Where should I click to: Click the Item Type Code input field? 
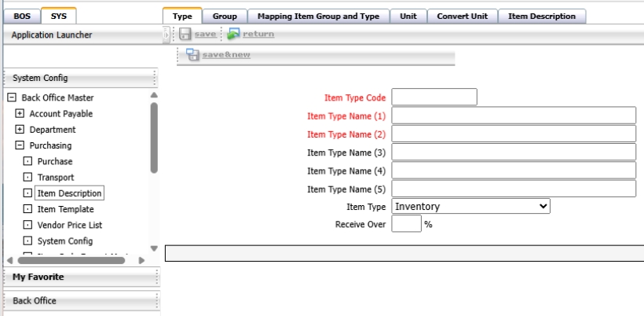coord(434,97)
